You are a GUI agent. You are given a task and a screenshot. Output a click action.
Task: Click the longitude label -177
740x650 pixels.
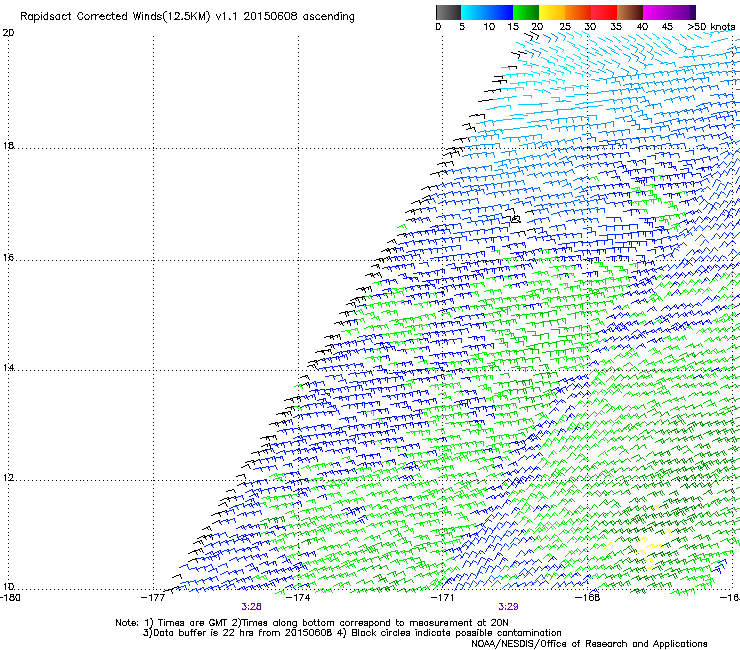point(153,598)
